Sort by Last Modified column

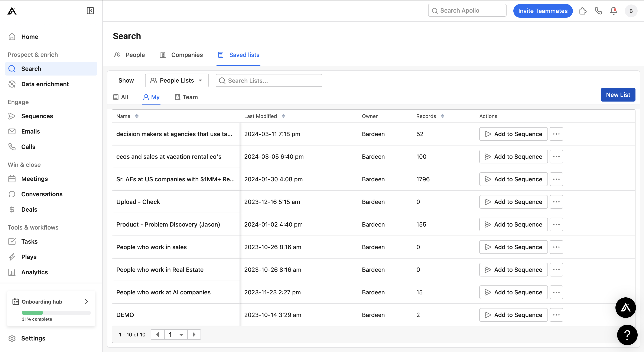(283, 116)
